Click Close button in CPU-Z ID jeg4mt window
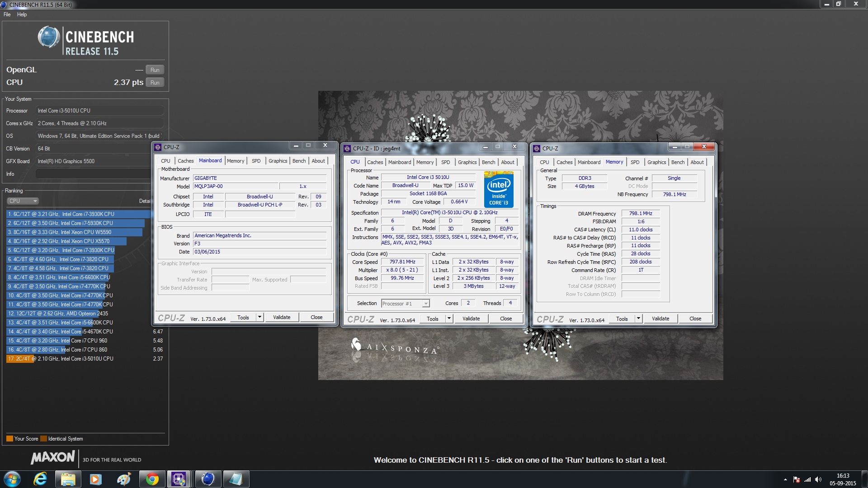868x488 pixels. [x=506, y=319]
